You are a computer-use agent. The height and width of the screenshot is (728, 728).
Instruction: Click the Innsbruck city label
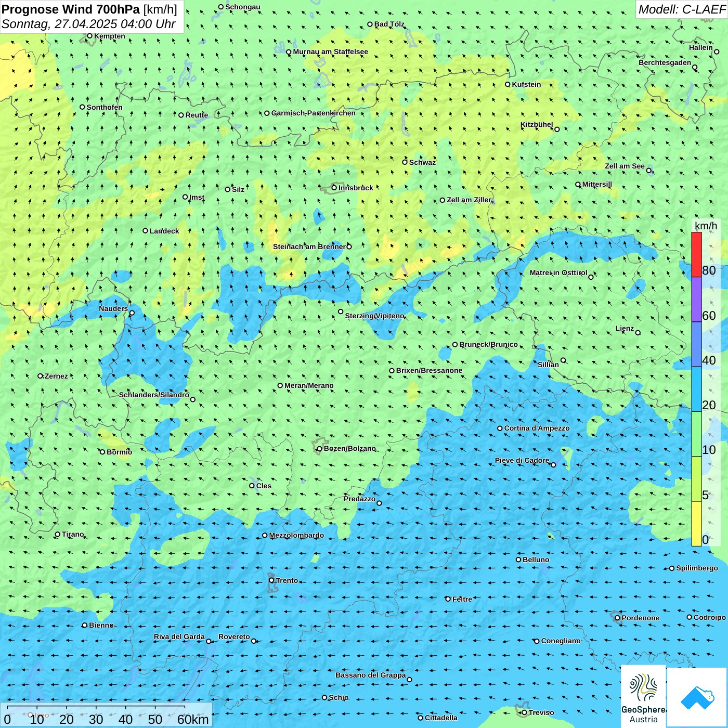(356, 188)
